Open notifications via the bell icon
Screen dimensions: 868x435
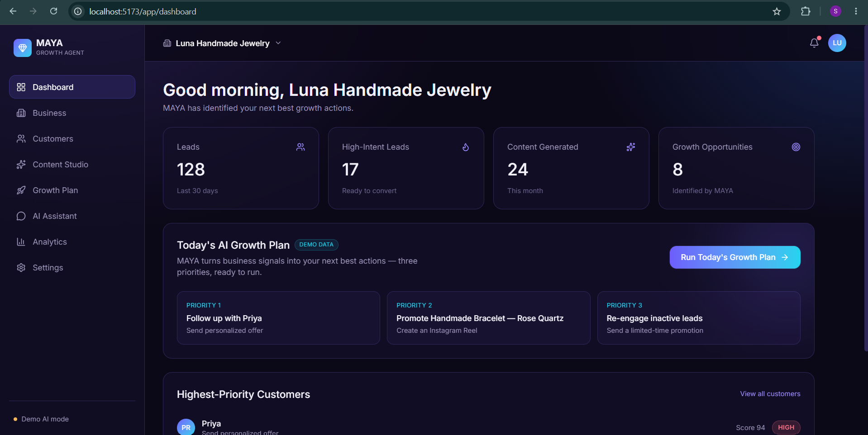click(814, 43)
